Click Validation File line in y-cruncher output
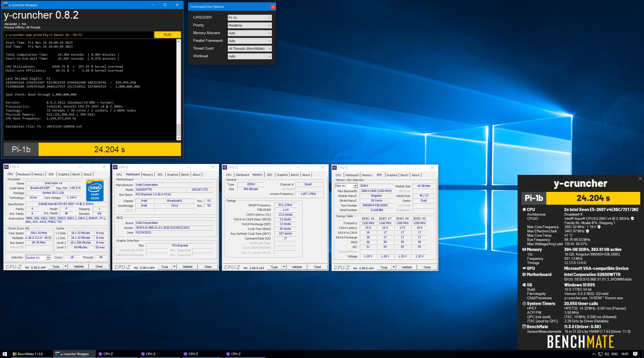The height and width of the screenshot is (358, 644). (x=44, y=126)
